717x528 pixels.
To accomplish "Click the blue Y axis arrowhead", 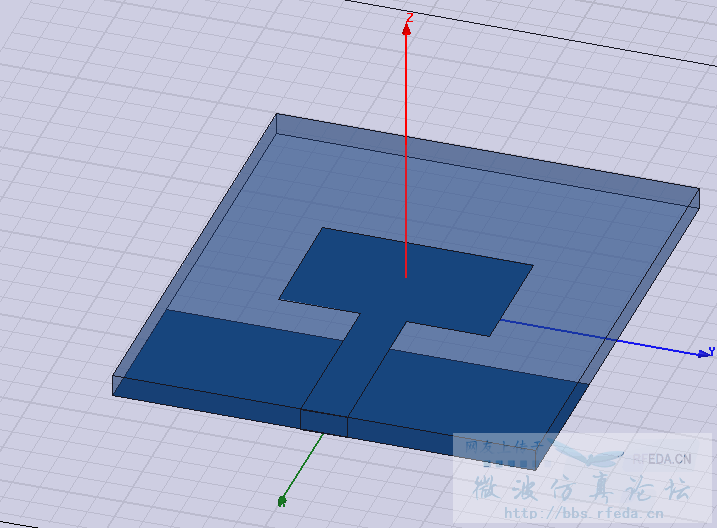I will click(703, 354).
